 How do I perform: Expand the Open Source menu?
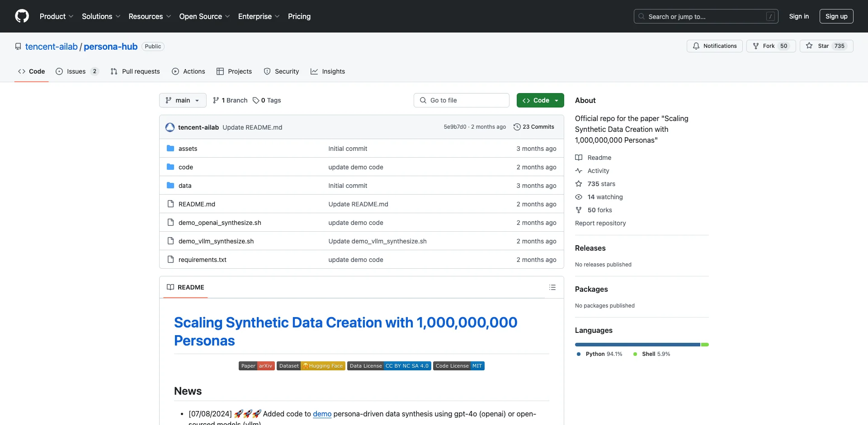point(205,16)
